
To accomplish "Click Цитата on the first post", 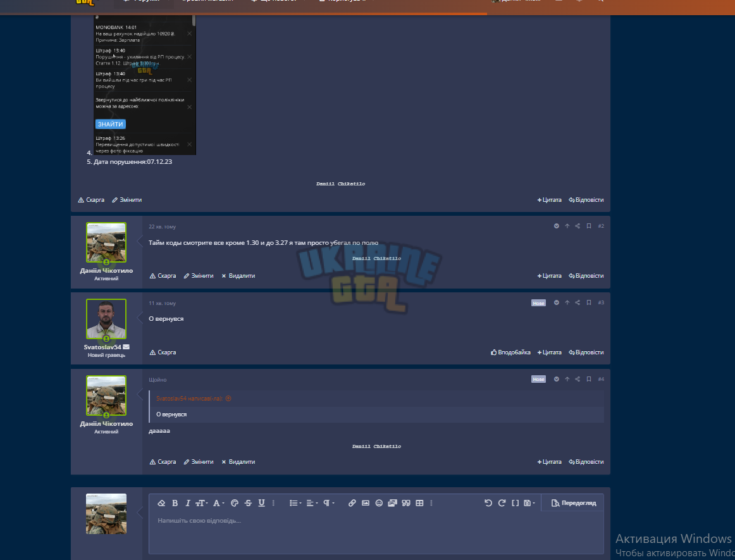I will [x=550, y=200].
